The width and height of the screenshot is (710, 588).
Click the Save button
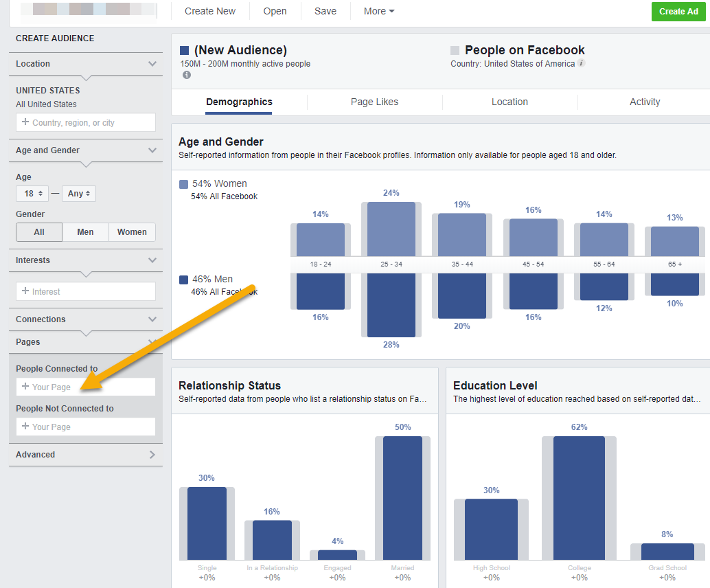[x=325, y=11]
